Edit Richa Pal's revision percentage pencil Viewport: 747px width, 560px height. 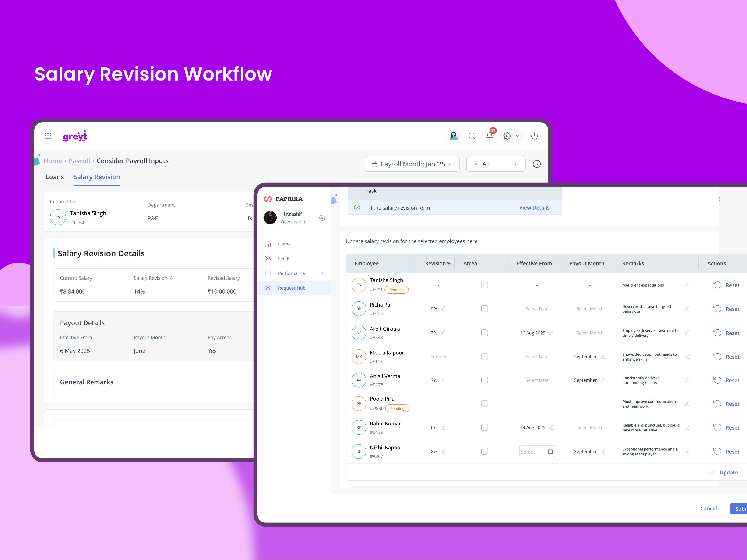[x=443, y=309]
